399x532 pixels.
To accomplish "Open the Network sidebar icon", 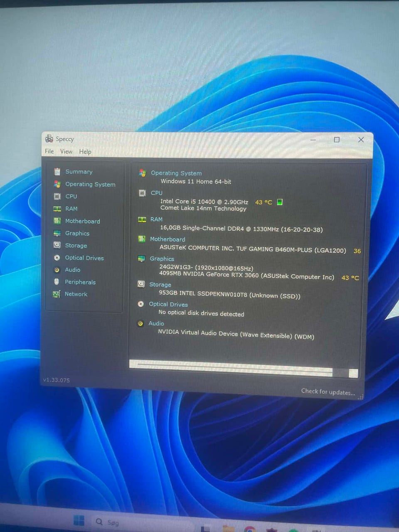I will pos(57,294).
